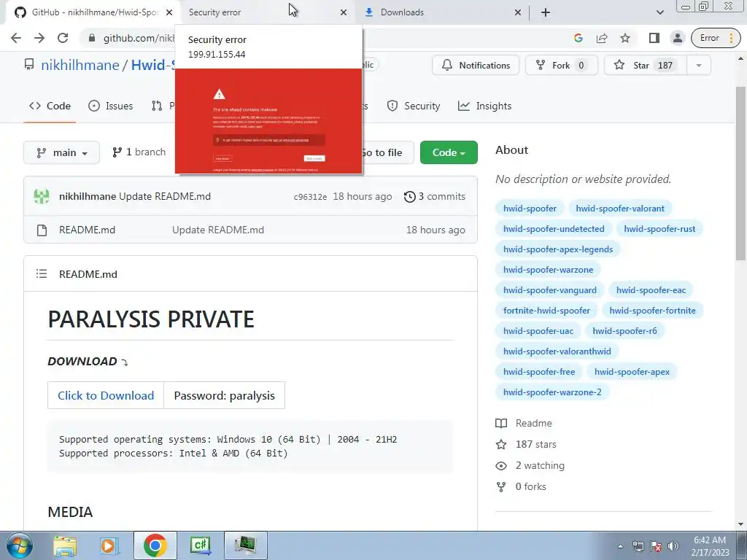This screenshot has width=747, height=560.
Task: Fork this repository
Action: (x=561, y=65)
